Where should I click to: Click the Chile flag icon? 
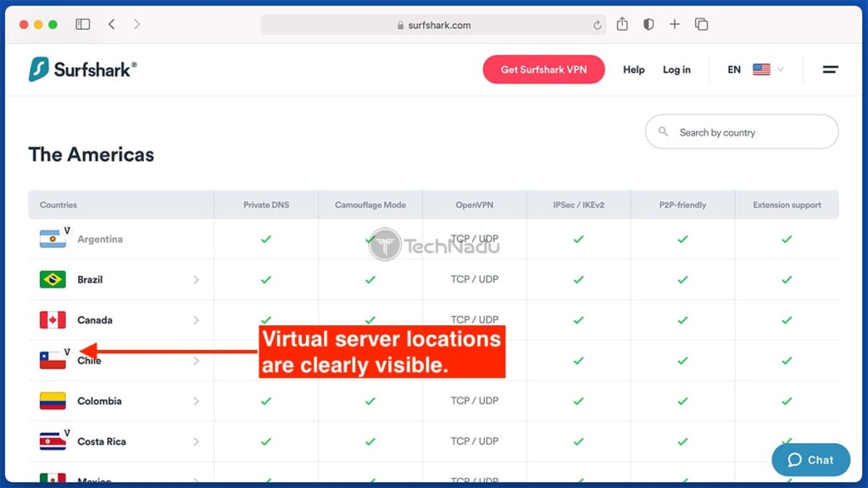click(x=53, y=360)
